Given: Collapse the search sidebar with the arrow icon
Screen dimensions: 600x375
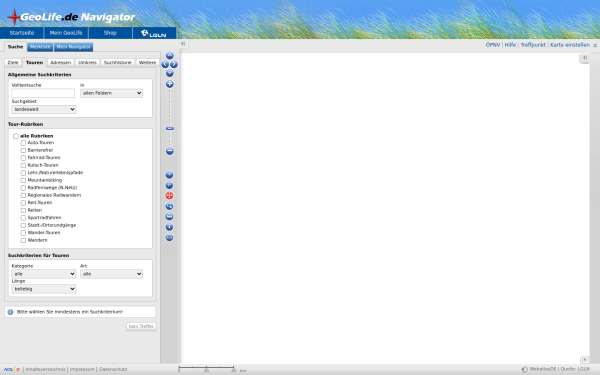Looking at the screenshot, I should [183, 44].
